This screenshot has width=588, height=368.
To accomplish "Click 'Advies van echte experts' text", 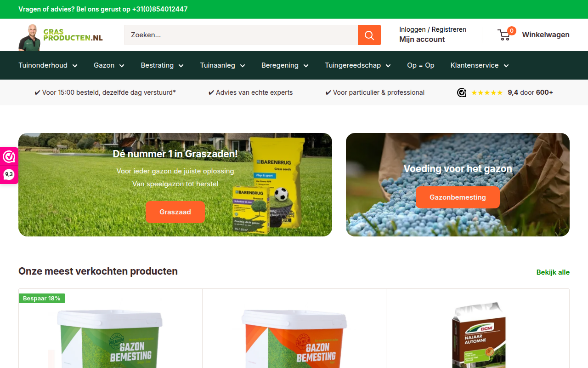I will click(x=250, y=92).
